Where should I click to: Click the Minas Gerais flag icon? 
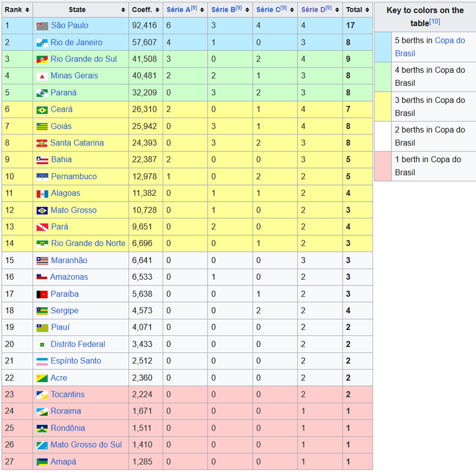click(x=42, y=76)
